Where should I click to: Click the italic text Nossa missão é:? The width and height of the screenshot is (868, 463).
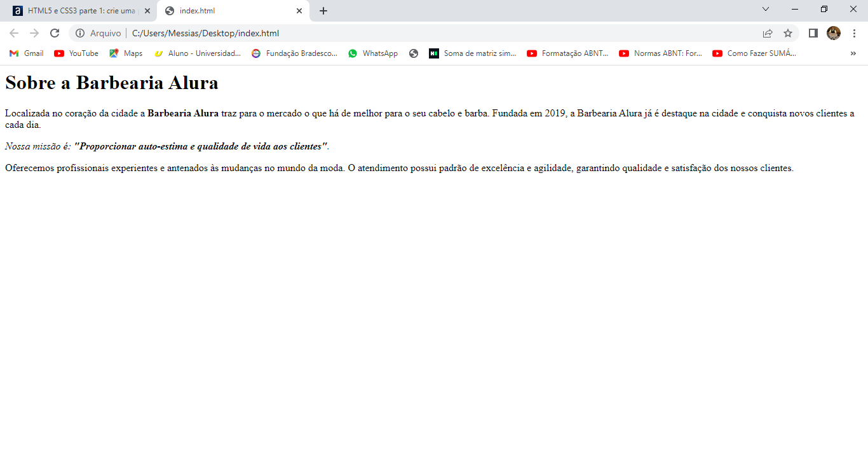[37, 146]
